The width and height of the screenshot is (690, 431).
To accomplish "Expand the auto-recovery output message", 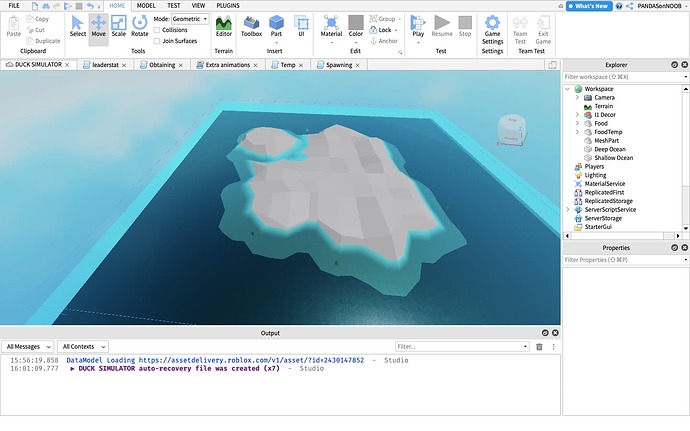I will (72, 368).
